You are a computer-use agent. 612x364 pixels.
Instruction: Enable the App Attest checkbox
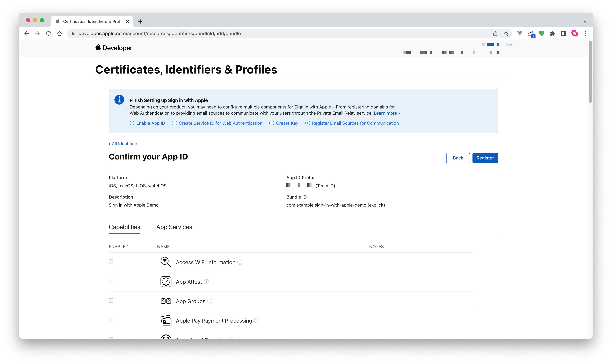(111, 281)
